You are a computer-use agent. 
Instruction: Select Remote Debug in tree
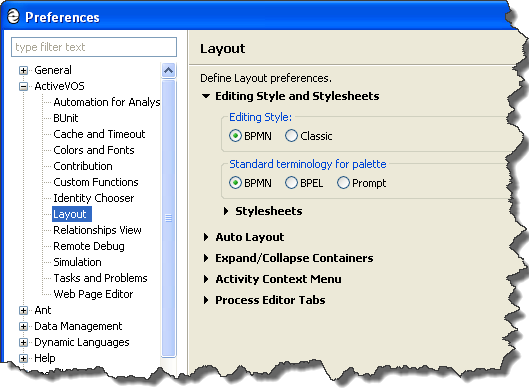coord(89,246)
